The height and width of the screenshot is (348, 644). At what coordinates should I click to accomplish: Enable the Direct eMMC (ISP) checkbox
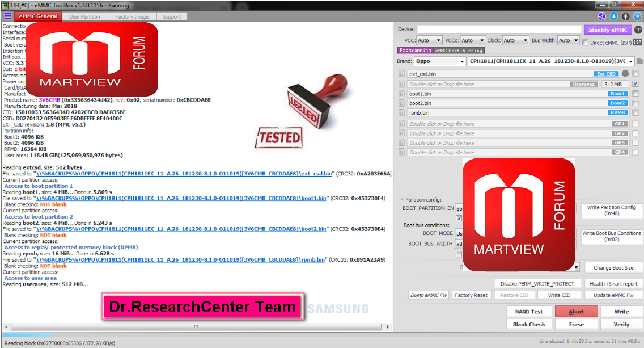pyautogui.click(x=586, y=43)
